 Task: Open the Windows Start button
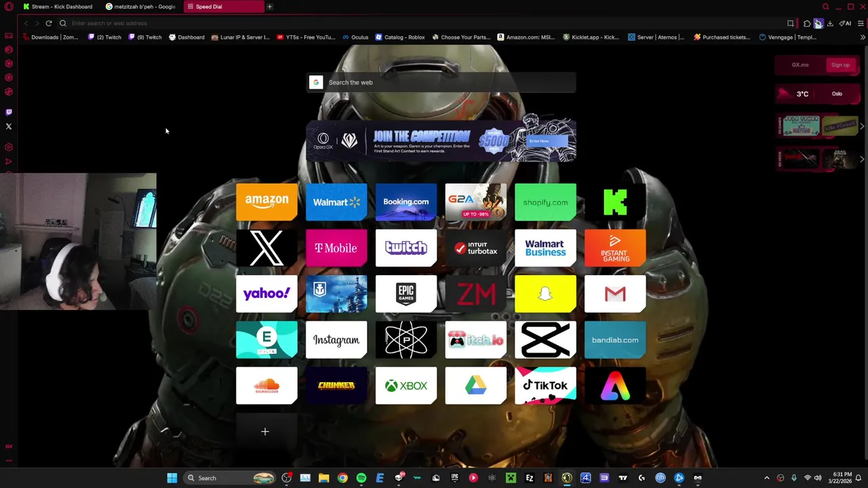point(172,478)
